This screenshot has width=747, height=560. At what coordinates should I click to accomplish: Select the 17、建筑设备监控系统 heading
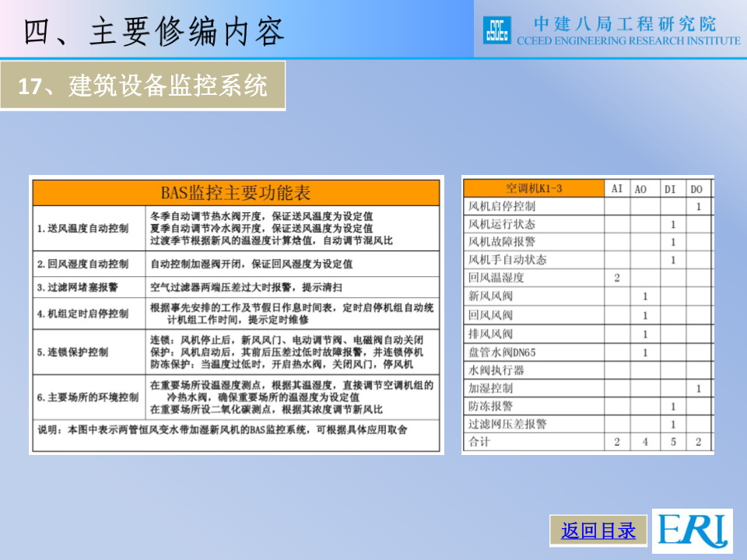142,86
